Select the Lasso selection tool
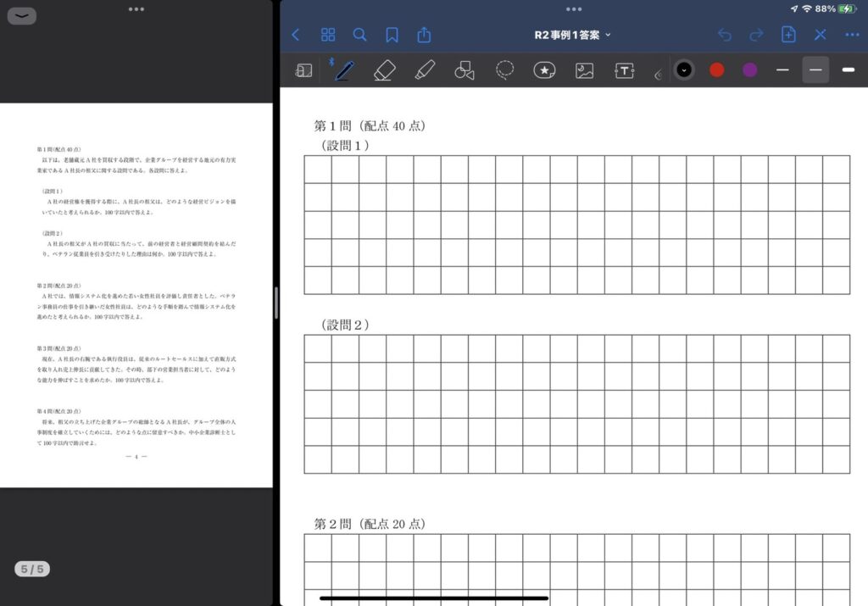The width and height of the screenshot is (868, 606). 505,70
